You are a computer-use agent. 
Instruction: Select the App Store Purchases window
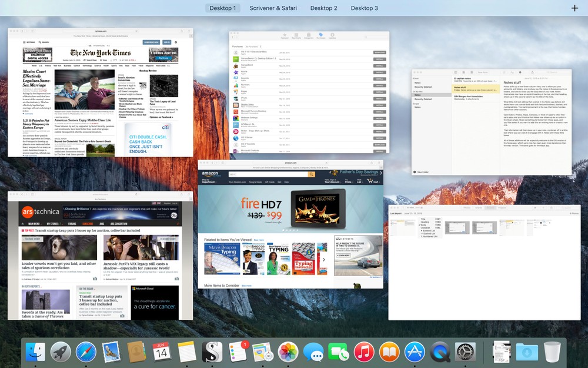(309, 92)
